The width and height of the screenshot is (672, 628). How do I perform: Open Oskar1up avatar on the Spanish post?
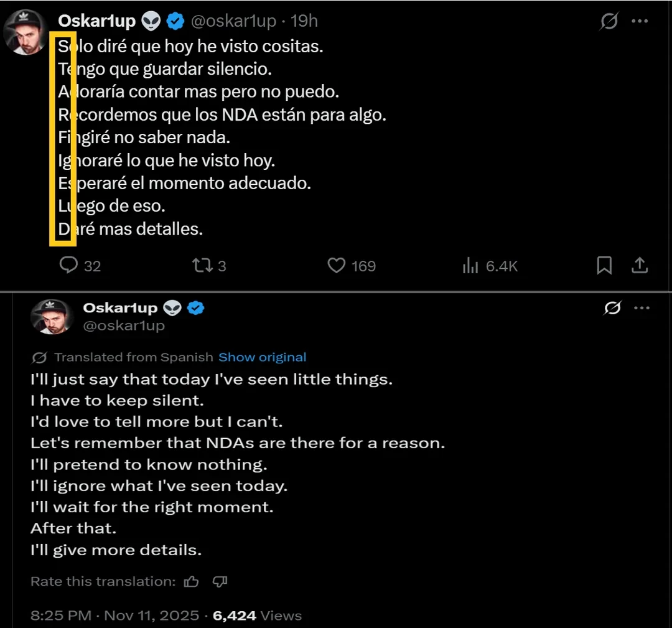(x=26, y=31)
